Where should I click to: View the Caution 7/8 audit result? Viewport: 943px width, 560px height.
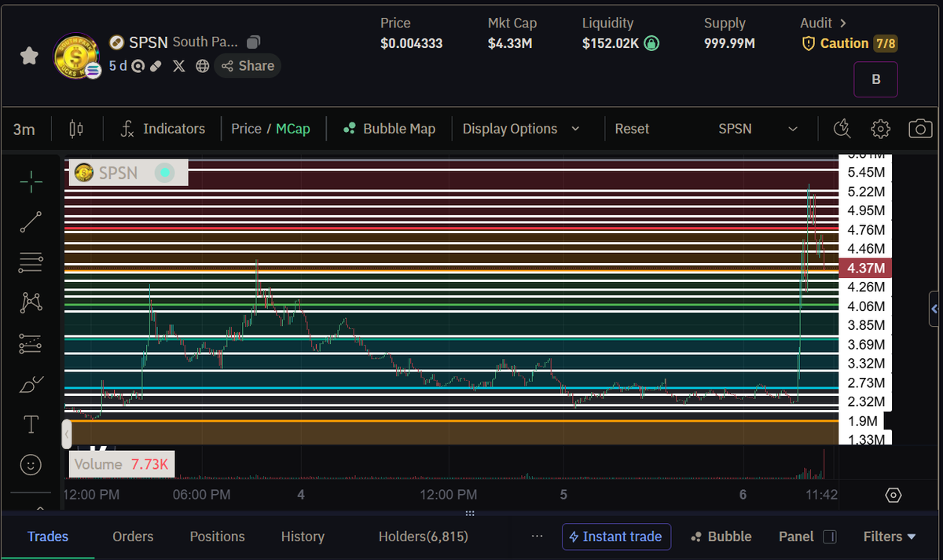pyautogui.click(x=849, y=43)
